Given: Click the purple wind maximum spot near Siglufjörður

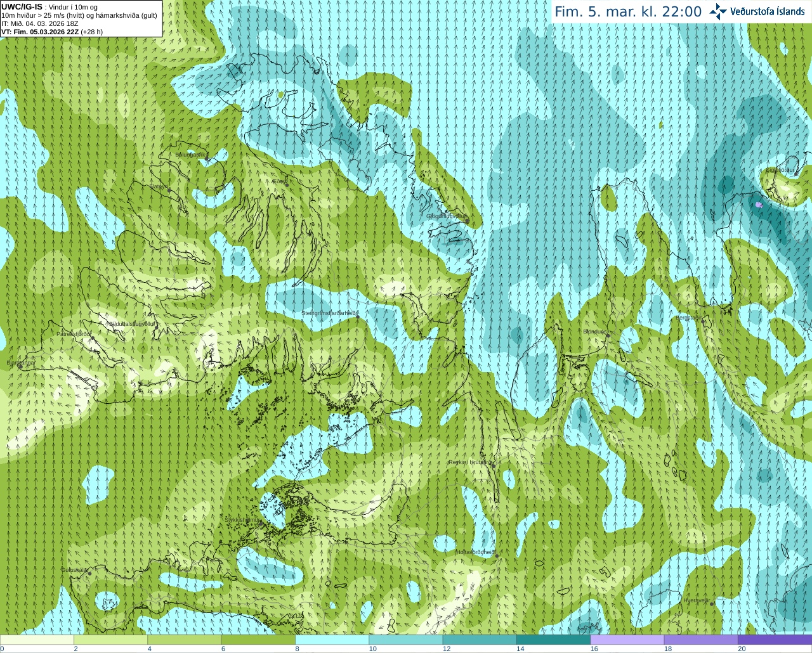Looking at the screenshot, I should click(x=759, y=205).
